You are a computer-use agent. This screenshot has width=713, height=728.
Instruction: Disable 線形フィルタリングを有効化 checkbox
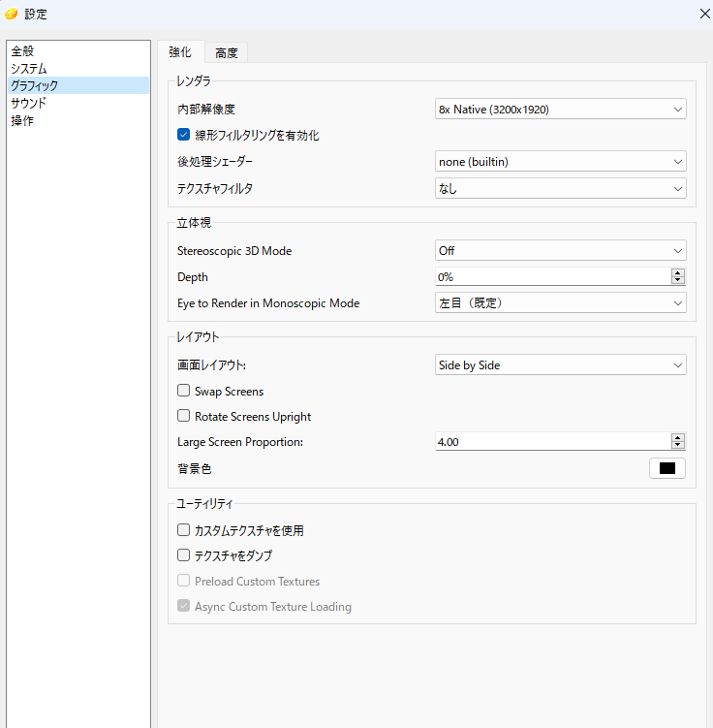pyautogui.click(x=184, y=135)
